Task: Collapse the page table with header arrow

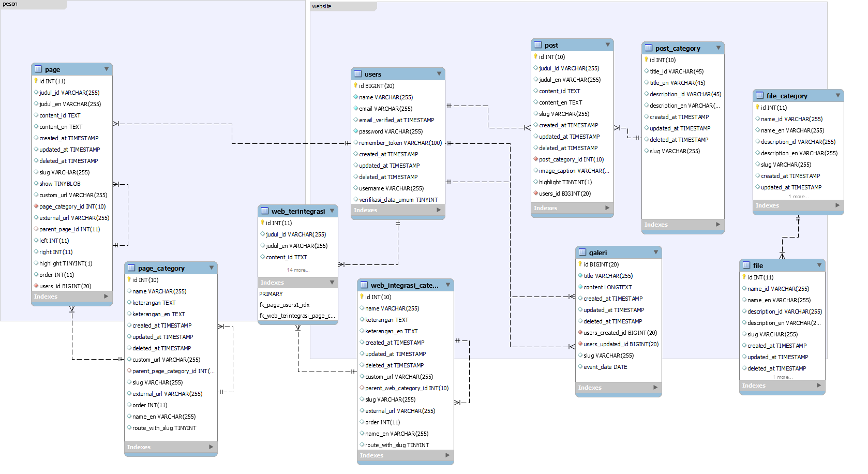Action: 107,69
